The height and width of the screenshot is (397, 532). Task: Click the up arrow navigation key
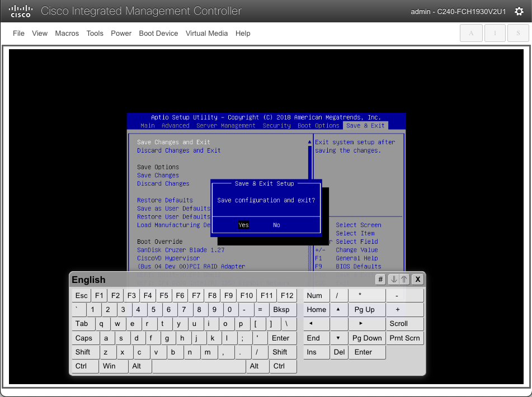338,309
